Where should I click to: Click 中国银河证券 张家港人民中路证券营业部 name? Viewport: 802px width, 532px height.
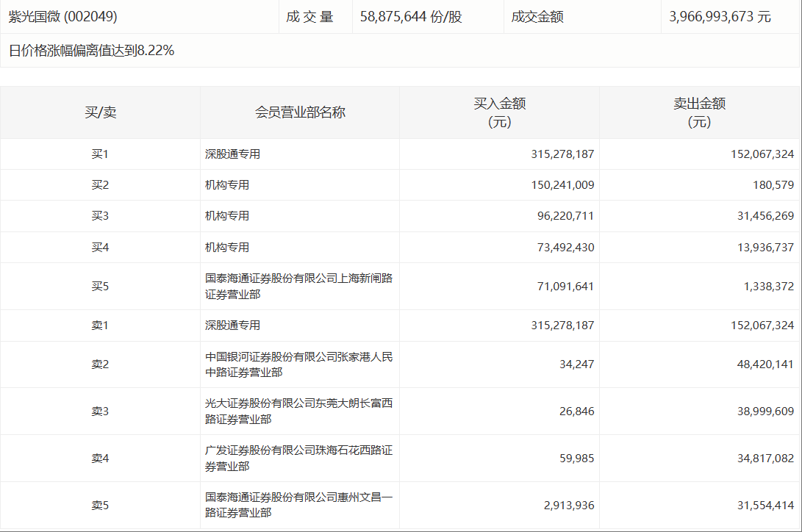click(298, 364)
